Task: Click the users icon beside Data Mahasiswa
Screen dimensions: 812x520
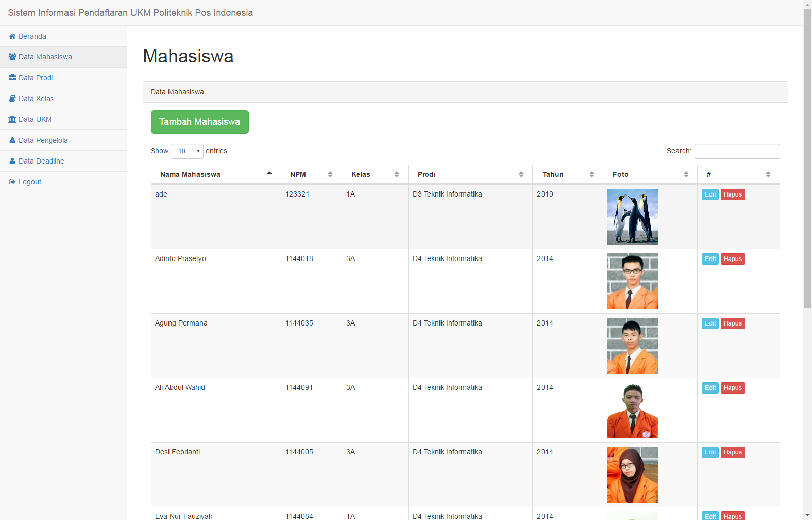Action: point(12,57)
